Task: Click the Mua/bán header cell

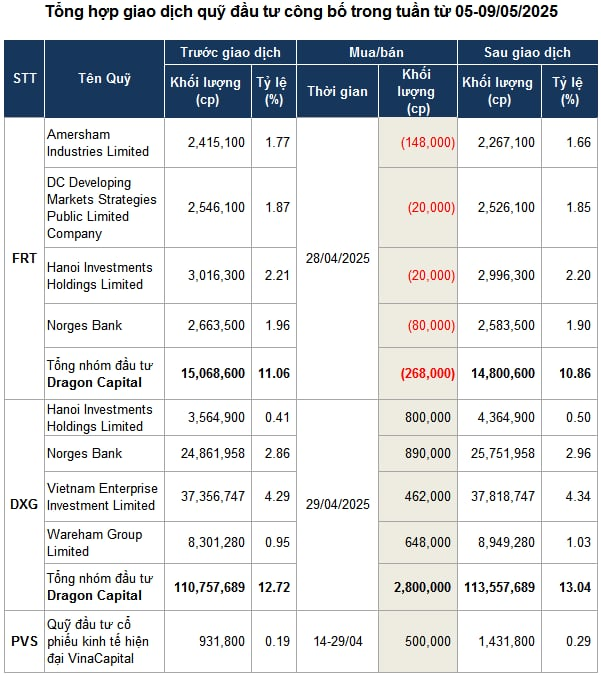Action: pyautogui.click(x=376, y=52)
